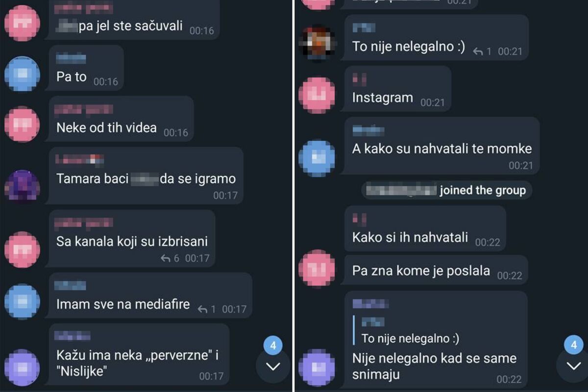Tap scroll-to-bottom arrow in left chat
588x392 pixels.
click(x=273, y=367)
